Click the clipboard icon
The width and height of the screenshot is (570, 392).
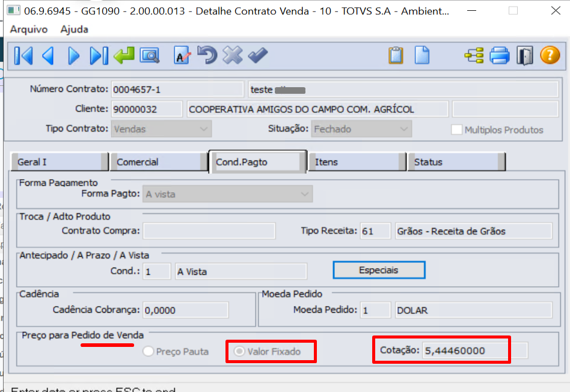pyautogui.click(x=396, y=56)
